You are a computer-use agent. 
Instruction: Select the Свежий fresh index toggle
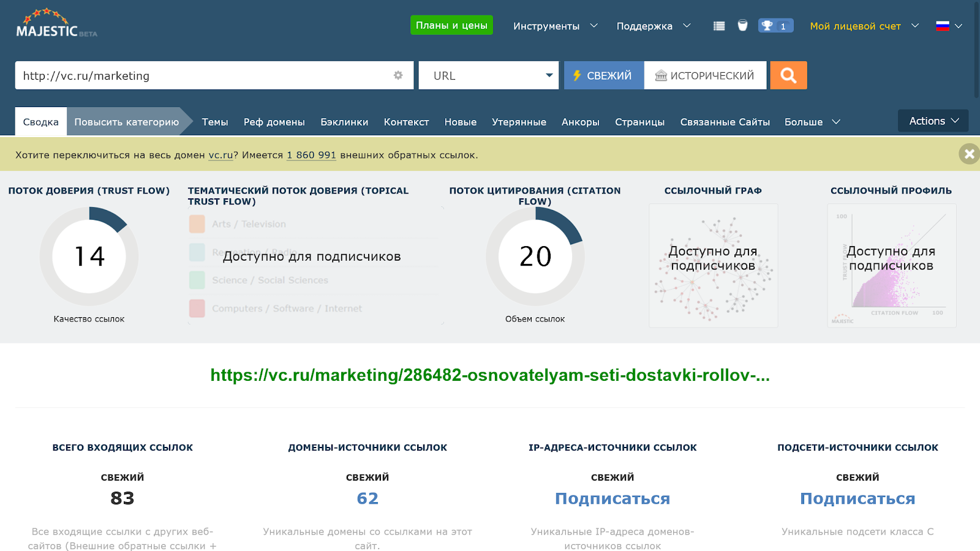click(x=604, y=75)
